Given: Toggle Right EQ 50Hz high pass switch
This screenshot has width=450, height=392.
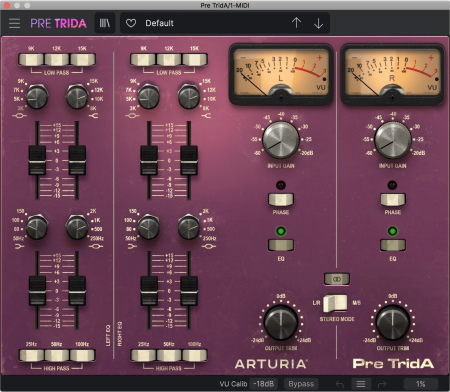Looking at the screenshot, I should click(169, 355).
